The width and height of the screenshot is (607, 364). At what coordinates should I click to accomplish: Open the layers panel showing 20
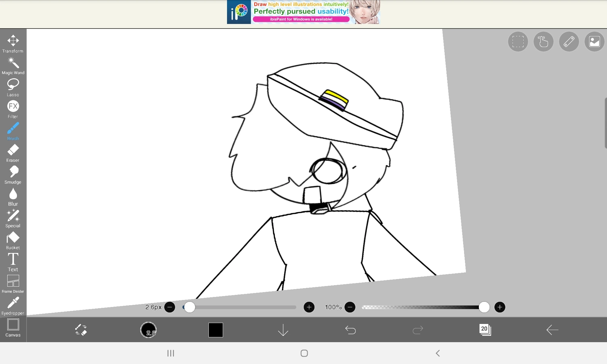tap(485, 330)
